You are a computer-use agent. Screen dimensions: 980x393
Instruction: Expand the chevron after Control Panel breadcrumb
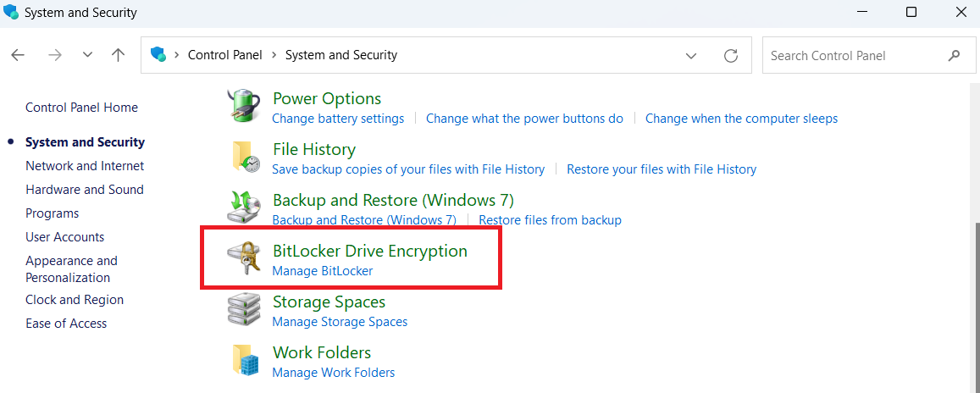[274, 55]
